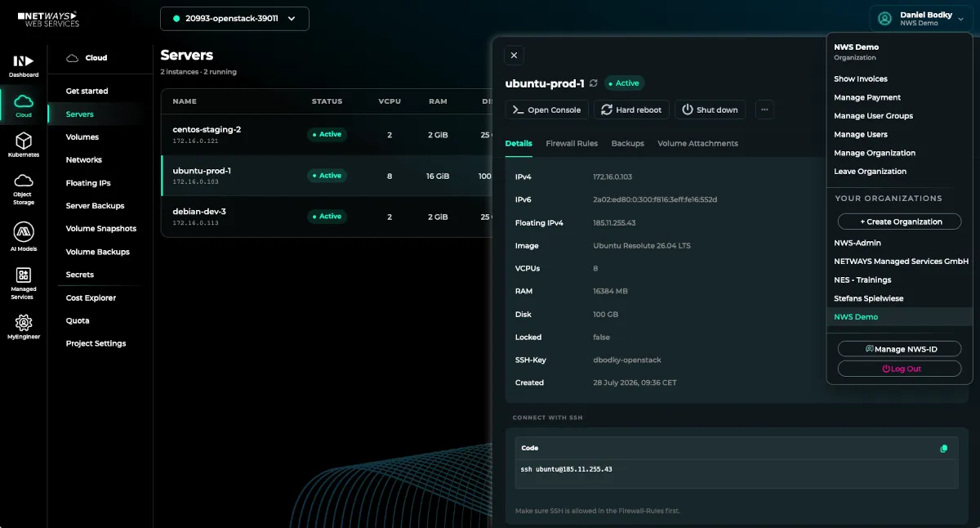Screen dimensions: 980x528
Task: Open Servers in Cloud menu
Action: pos(80,114)
